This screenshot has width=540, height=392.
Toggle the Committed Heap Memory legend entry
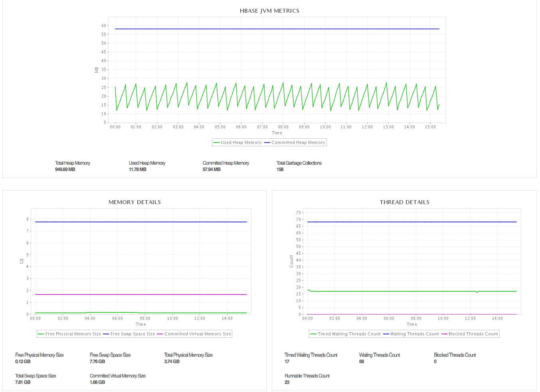tap(295, 142)
